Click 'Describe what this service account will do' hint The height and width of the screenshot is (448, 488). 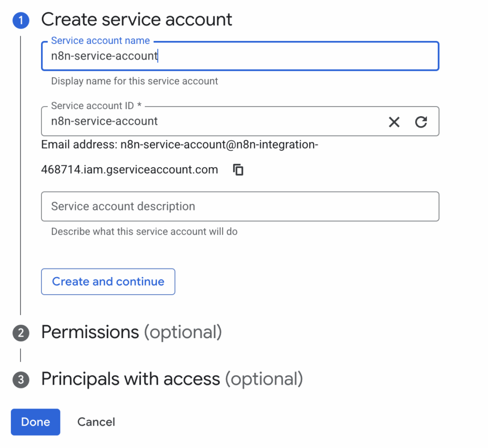(x=144, y=232)
